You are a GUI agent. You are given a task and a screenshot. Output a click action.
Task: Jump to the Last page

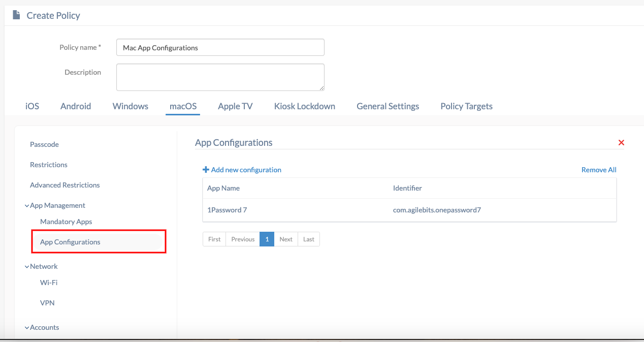click(309, 239)
